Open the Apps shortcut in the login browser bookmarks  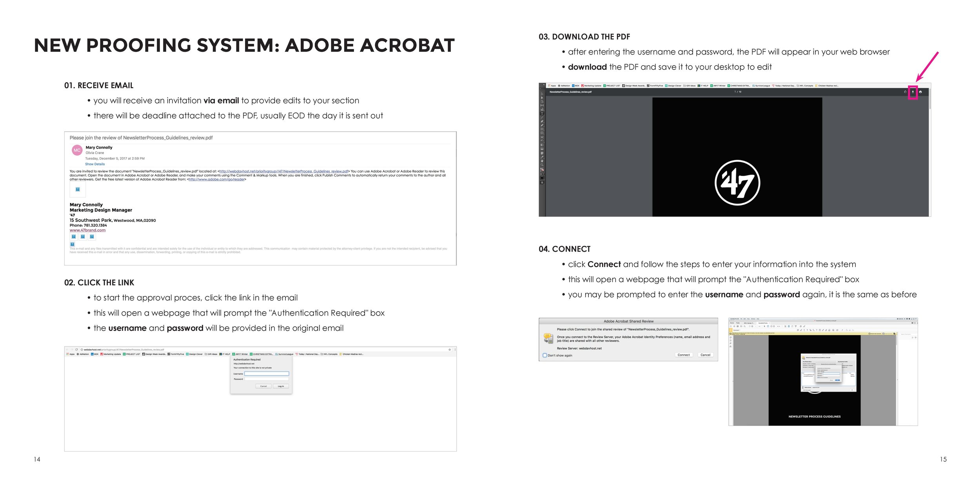(x=70, y=354)
